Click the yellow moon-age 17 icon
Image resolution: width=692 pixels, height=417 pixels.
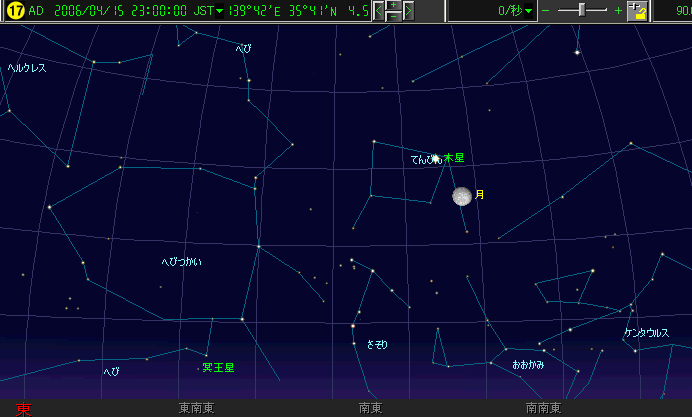pos(11,11)
